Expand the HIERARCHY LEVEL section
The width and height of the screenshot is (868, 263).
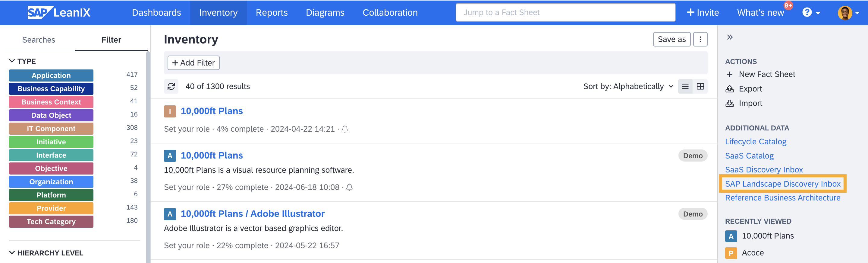click(x=46, y=253)
